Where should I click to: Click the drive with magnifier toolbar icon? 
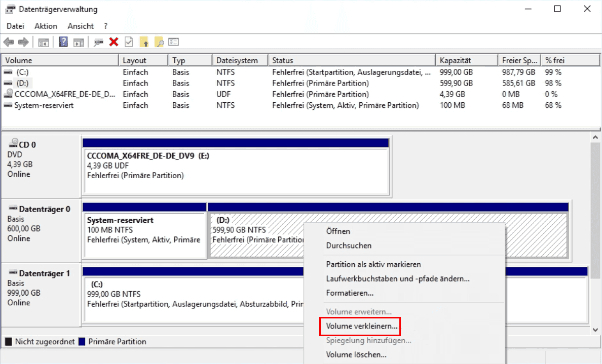coord(99,42)
